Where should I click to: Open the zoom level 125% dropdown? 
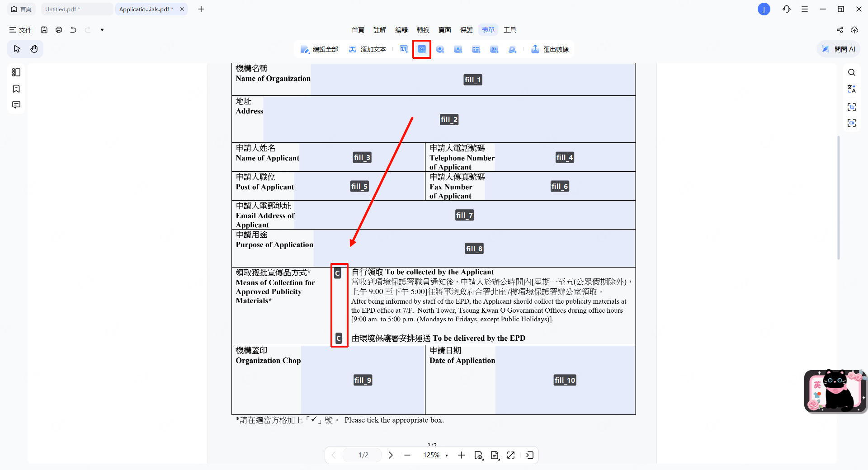click(x=446, y=455)
